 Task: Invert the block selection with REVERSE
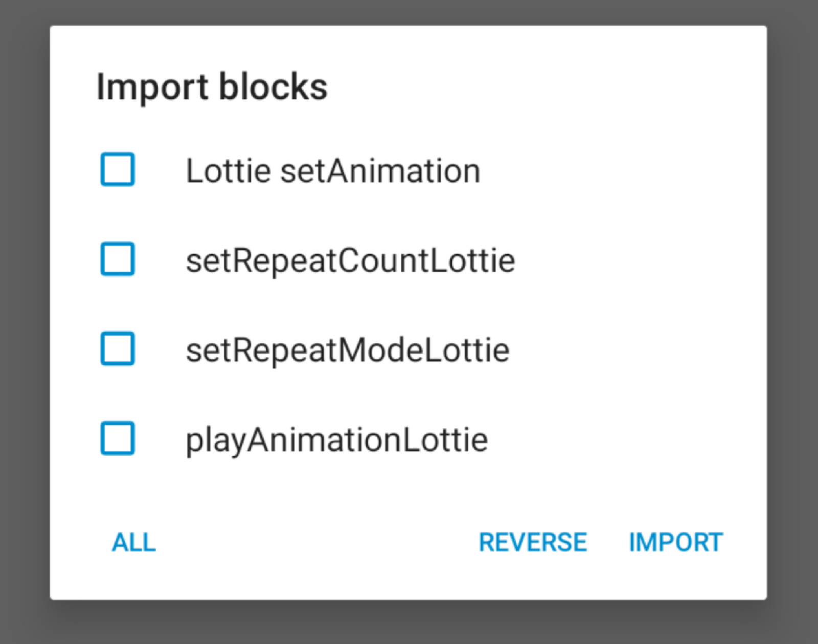533,542
